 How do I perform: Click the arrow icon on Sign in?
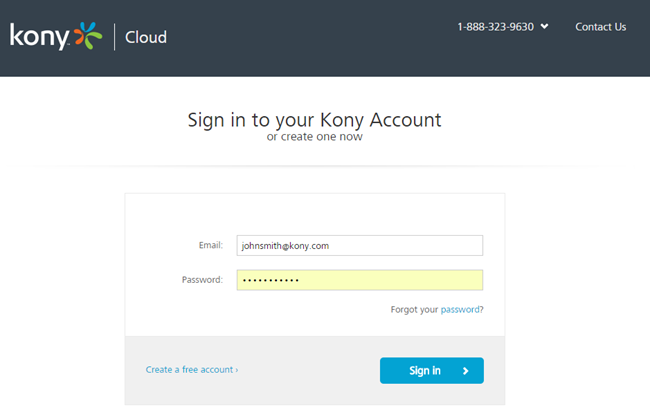(466, 371)
